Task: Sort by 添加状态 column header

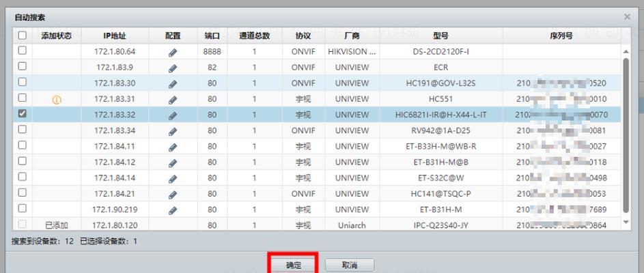Action: pyautogui.click(x=57, y=35)
